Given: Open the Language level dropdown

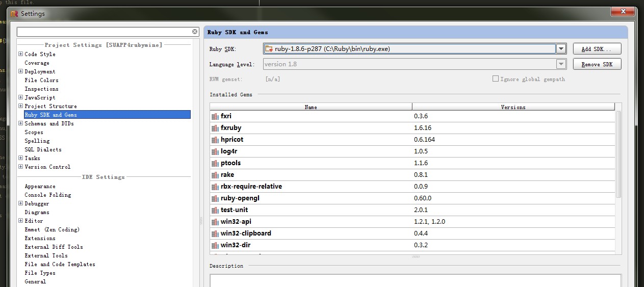Looking at the screenshot, I should [x=561, y=64].
